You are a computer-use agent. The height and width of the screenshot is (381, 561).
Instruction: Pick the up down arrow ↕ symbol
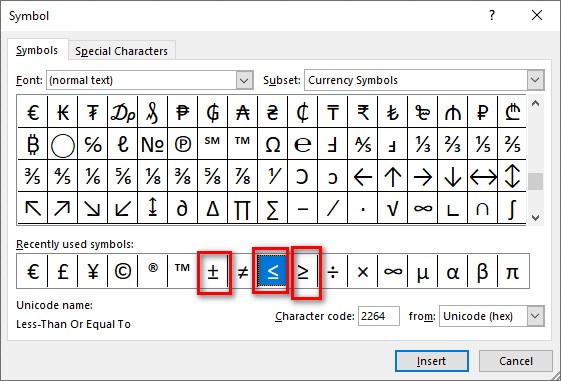click(512, 176)
